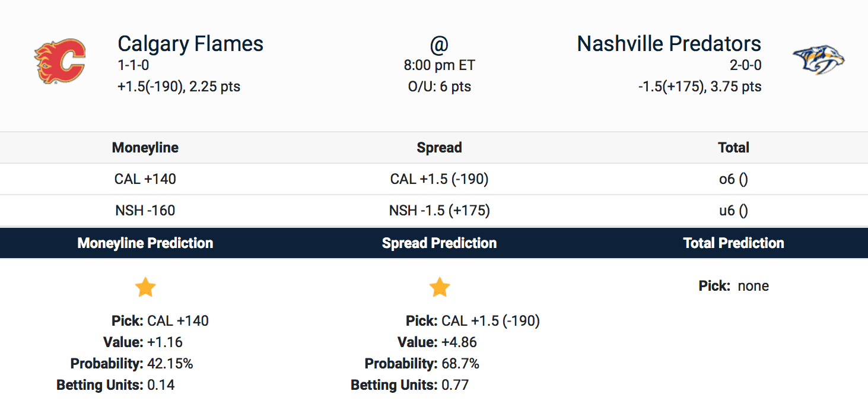
Task: Choose the CAL +140 moneyline odds
Action: click(145, 179)
